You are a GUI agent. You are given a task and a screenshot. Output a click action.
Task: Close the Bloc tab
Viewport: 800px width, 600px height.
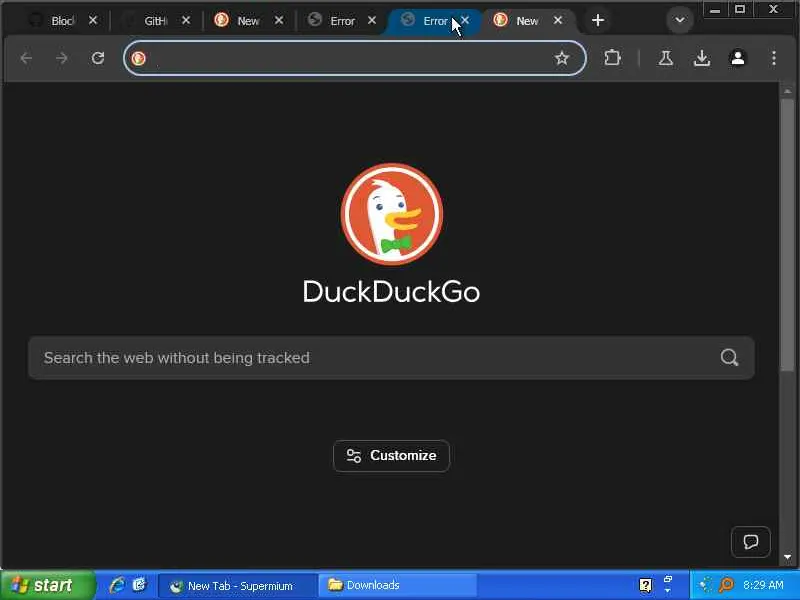pos(93,20)
